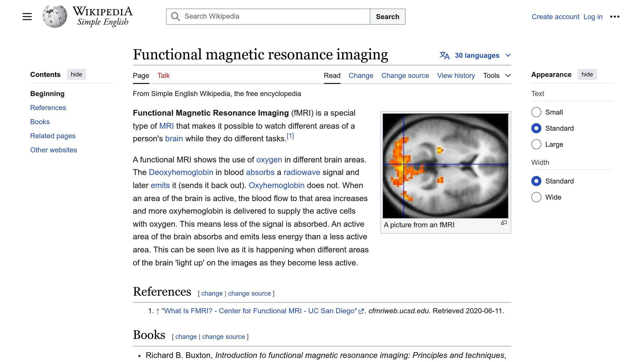Click the up-arrow beside reference 1
The height and width of the screenshot is (362, 644).
coord(157,311)
